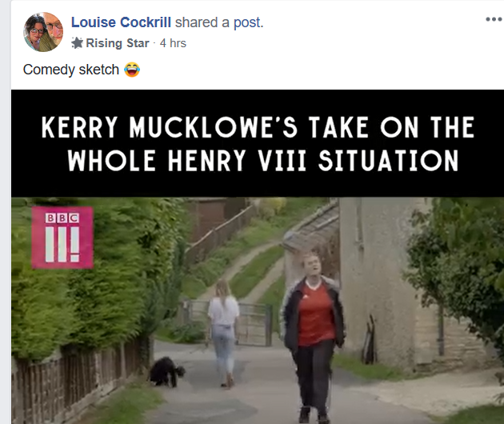504x424 pixels.
Task: Click the woman in white top walking away
Action: (x=223, y=332)
